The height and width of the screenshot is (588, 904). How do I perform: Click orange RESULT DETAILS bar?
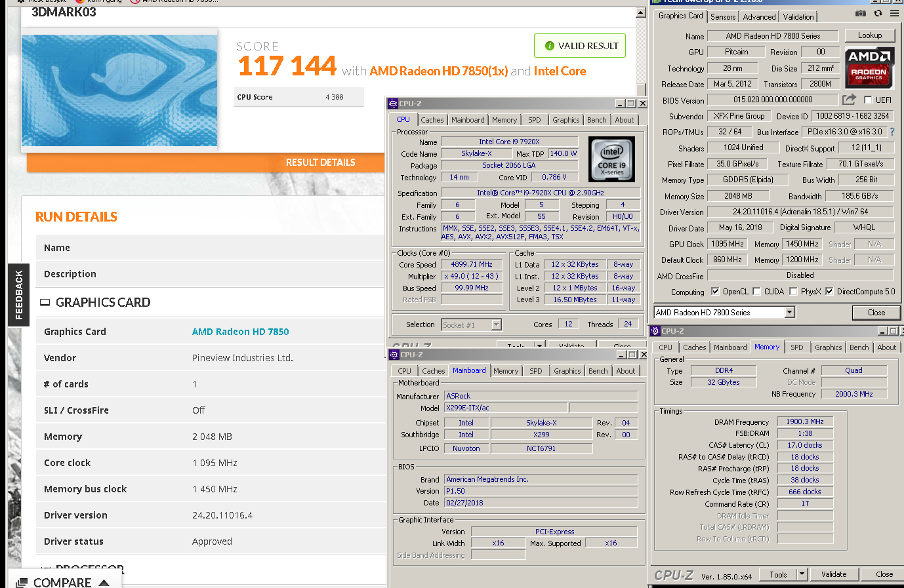click(206, 163)
